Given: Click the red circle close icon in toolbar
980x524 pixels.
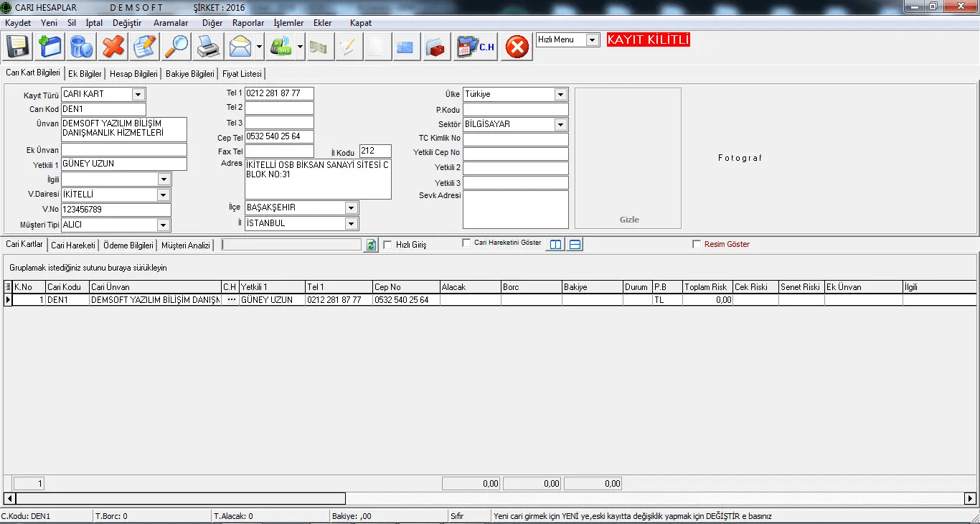Looking at the screenshot, I should 517,47.
